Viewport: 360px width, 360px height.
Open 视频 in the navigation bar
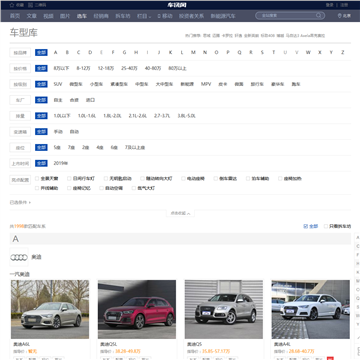pos(48,16)
